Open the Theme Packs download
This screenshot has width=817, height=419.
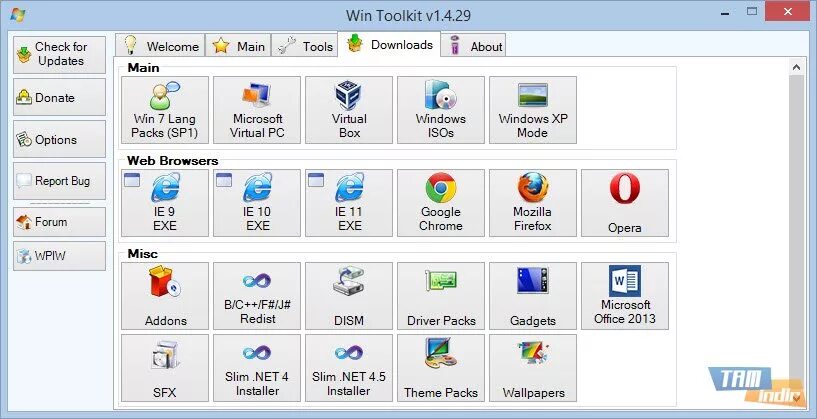[441, 368]
